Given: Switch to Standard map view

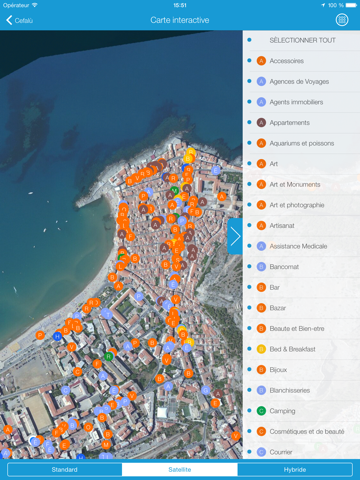Looking at the screenshot, I should point(65,470).
